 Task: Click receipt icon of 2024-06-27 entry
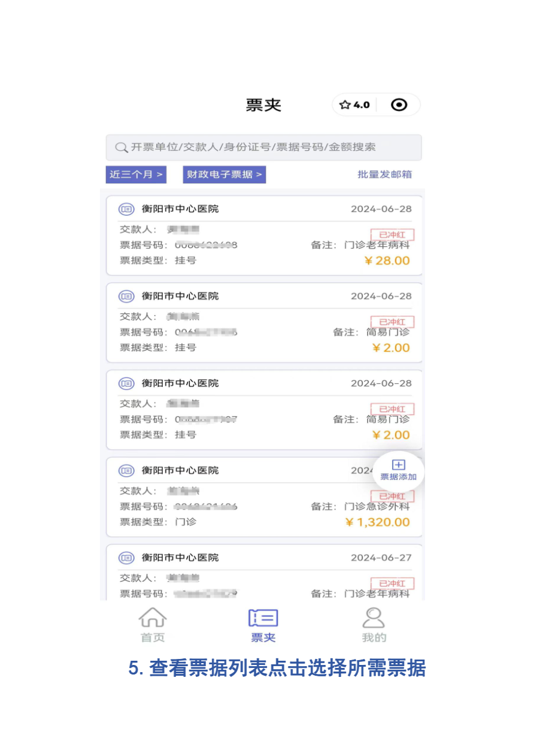(x=126, y=558)
